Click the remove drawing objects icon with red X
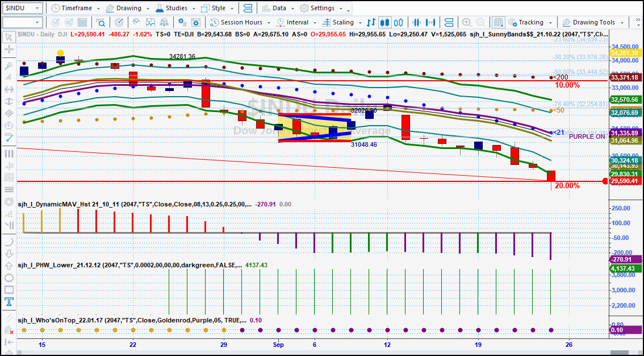 tap(9, 330)
